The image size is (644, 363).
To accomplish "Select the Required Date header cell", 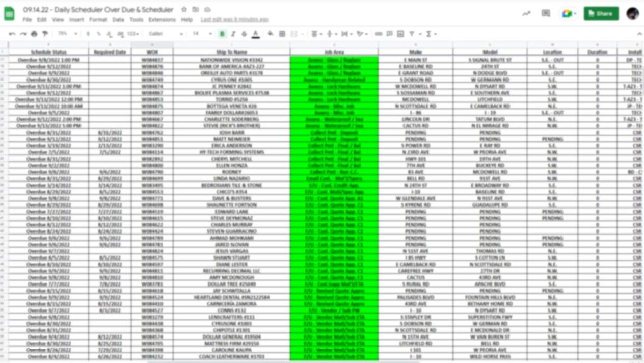I will (x=110, y=52).
